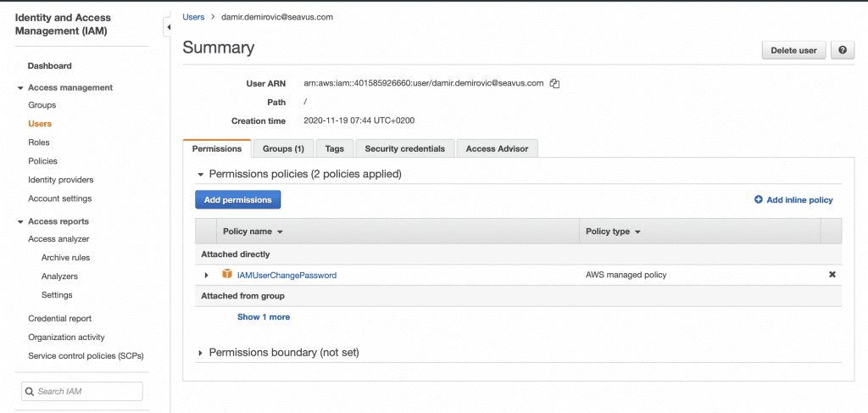Copy the User ARN to clipboard
868x413 pixels.
pos(554,84)
